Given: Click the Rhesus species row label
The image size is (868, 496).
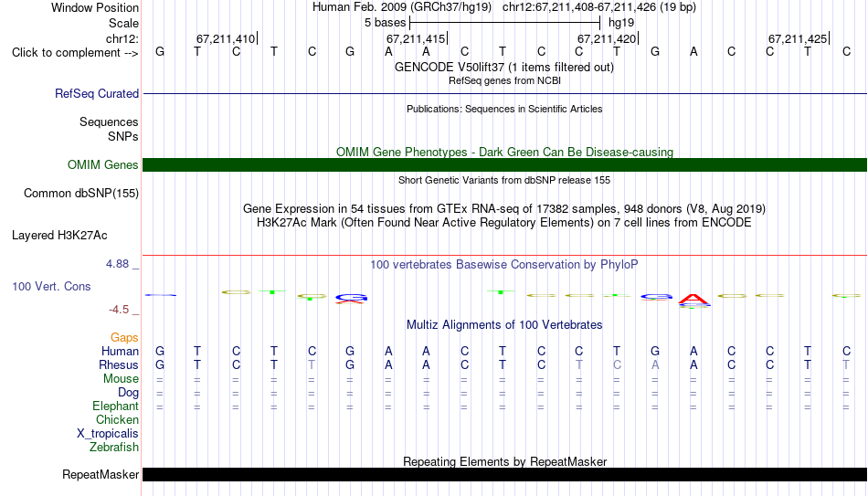Looking at the screenshot, I should point(119,365).
